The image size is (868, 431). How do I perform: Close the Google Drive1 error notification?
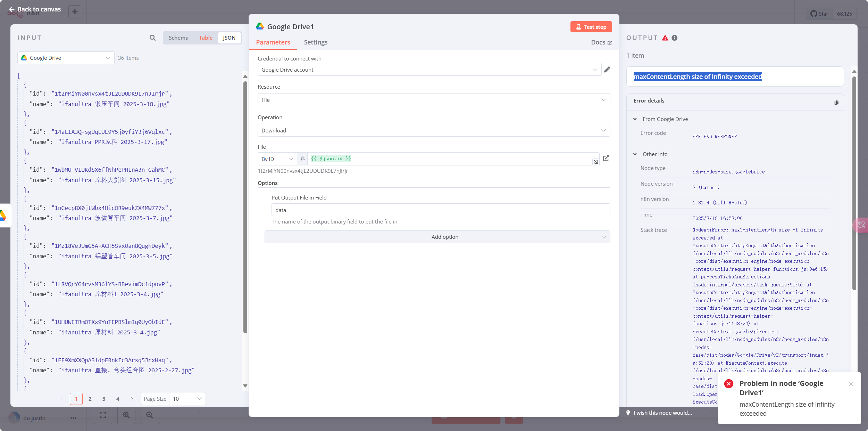(x=851, y=384)
